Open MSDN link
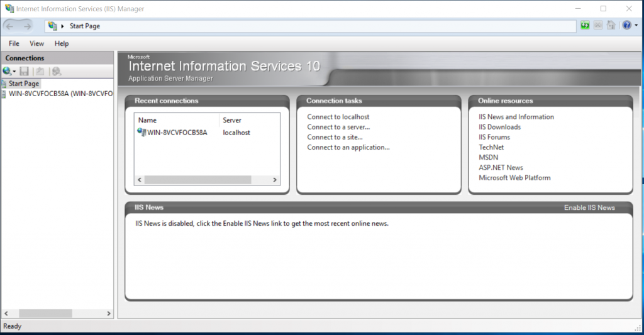Screen dimensions: 644x335 pyautogui.click(x=488, y=157)
